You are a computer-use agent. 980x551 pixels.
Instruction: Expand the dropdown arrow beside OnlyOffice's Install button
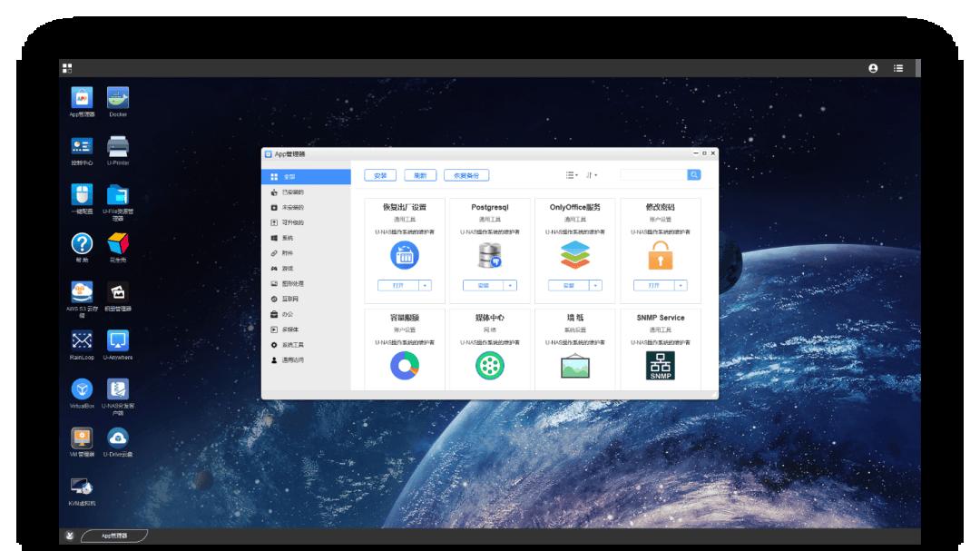click(x=595, y=286)
